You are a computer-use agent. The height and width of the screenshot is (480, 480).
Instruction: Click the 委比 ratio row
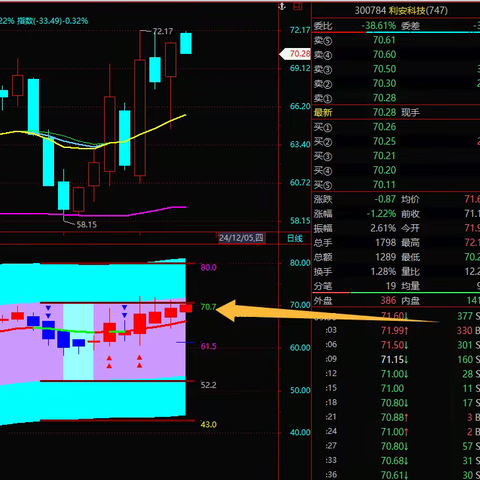coord(396,26)
